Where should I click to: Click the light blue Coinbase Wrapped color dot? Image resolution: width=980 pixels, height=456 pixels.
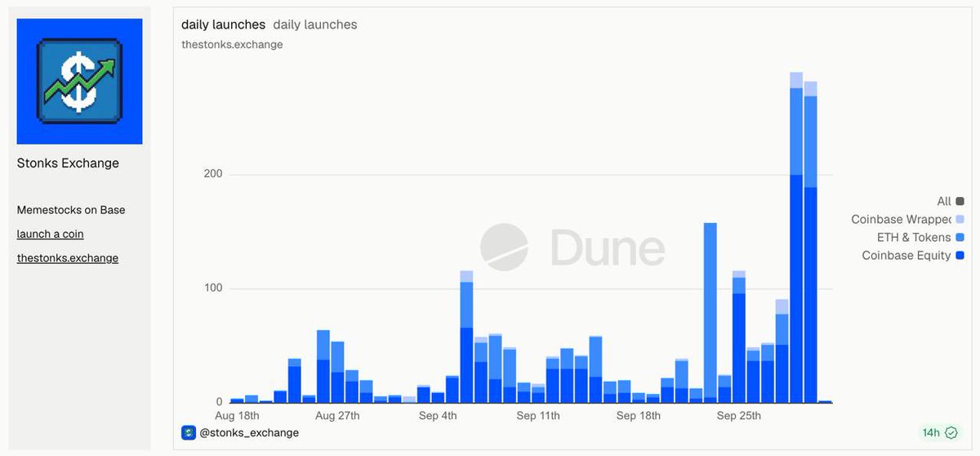coord(960,219)
